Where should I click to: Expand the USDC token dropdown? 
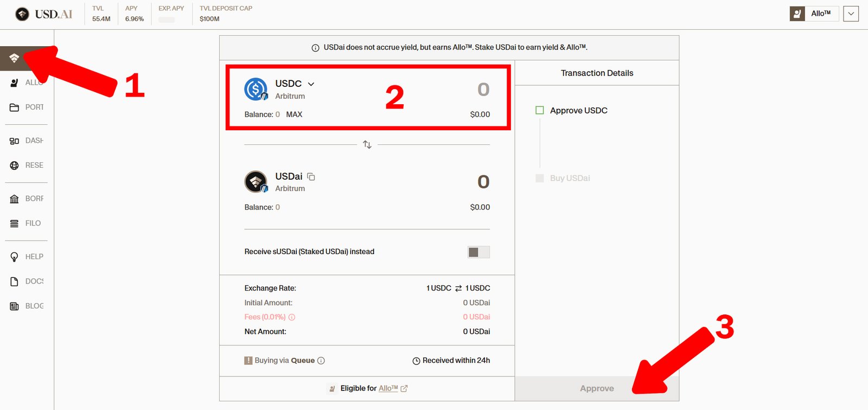click(311, 84)
